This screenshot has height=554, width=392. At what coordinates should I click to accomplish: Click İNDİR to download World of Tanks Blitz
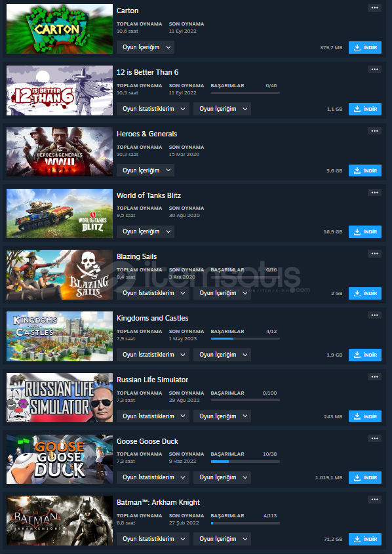(365, 232)
